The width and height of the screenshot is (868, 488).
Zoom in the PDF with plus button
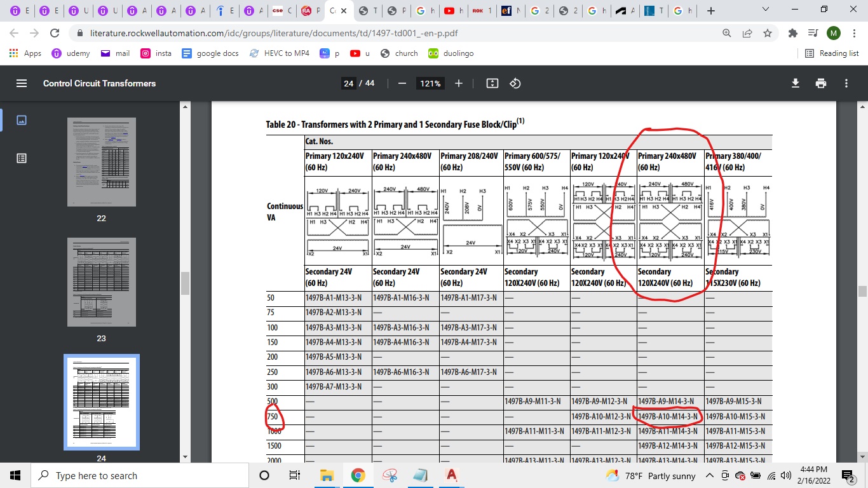tap(459, 83)
